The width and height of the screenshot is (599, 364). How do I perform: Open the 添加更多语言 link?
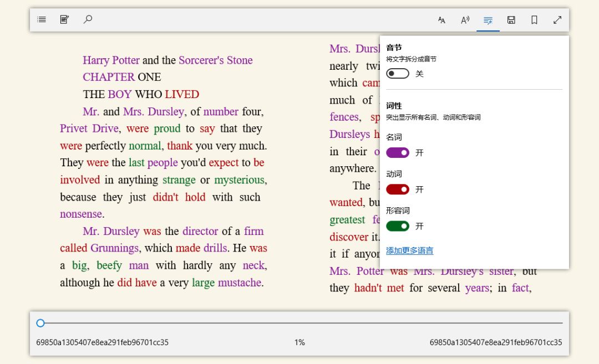tap(409, 250)
